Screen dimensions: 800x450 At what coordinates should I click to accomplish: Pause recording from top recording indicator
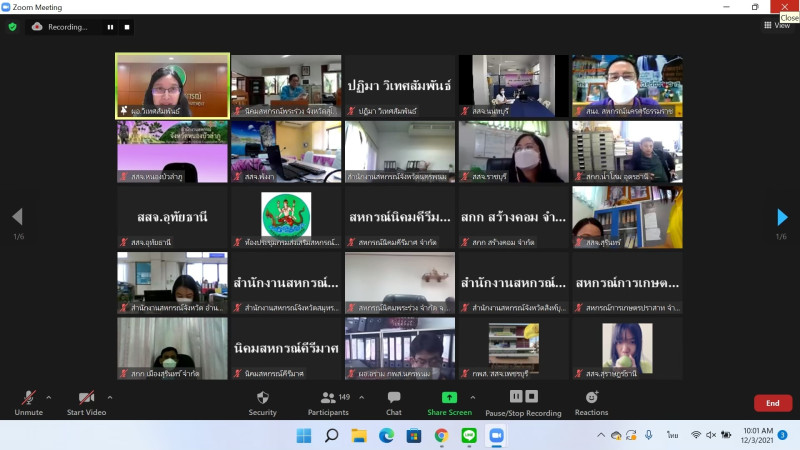coord(110,27)
